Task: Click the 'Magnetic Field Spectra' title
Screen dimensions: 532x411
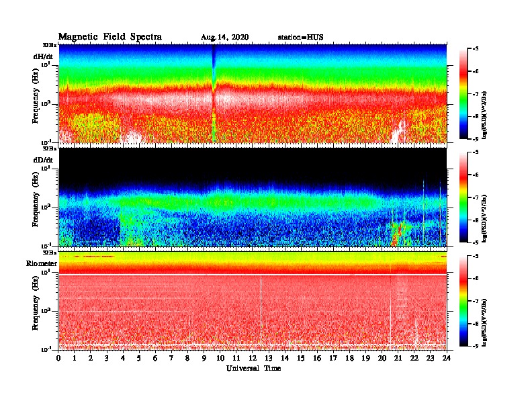Action: point(110,37)
